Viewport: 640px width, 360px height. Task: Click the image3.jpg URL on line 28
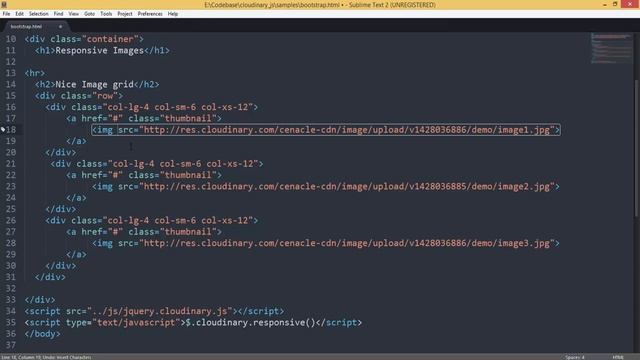tap(347, 243)
